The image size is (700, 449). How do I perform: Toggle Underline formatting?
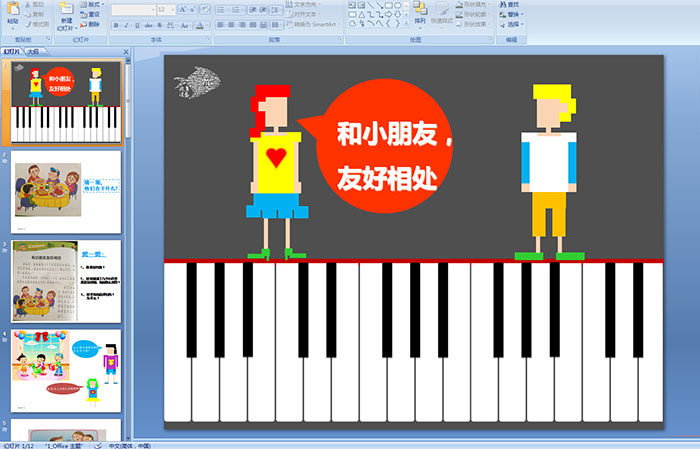pyautogui.click(x=137, y=25)
